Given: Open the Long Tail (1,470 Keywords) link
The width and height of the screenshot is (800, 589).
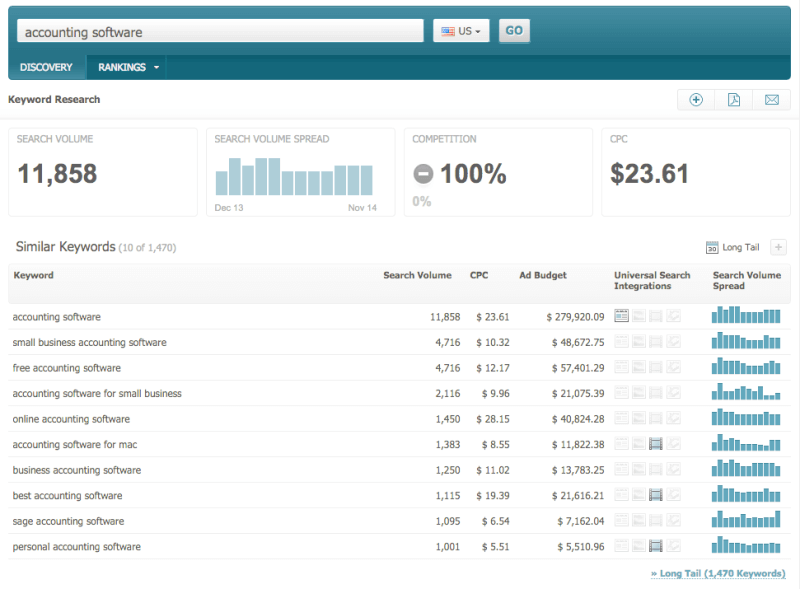Looking at the screenshot, I should [x=717, y=574].
